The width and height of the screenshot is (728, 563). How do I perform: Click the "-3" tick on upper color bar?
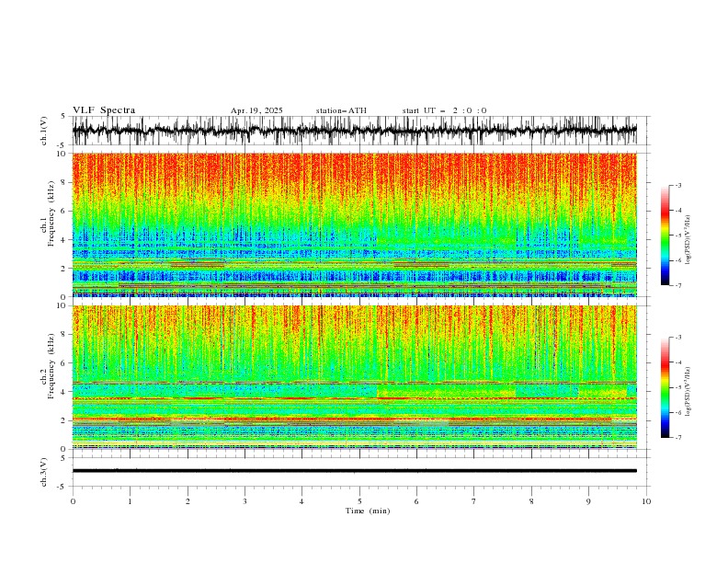click(678, 185)
